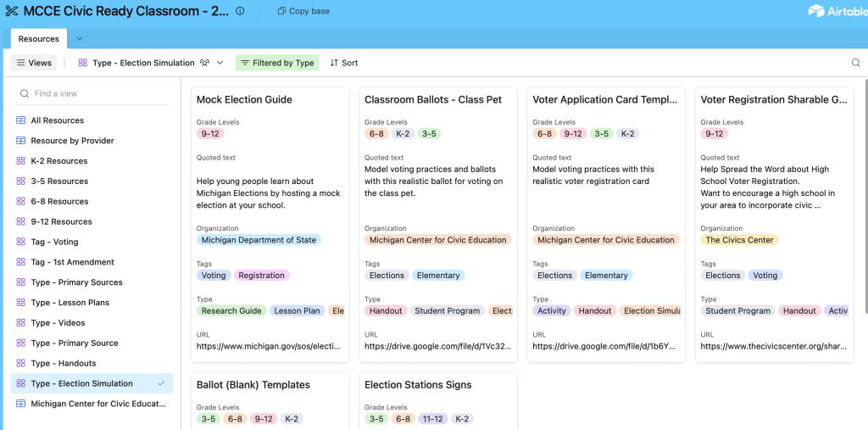Click grid icon beside Michigan Center for Civic Education view

click(21, 404)
